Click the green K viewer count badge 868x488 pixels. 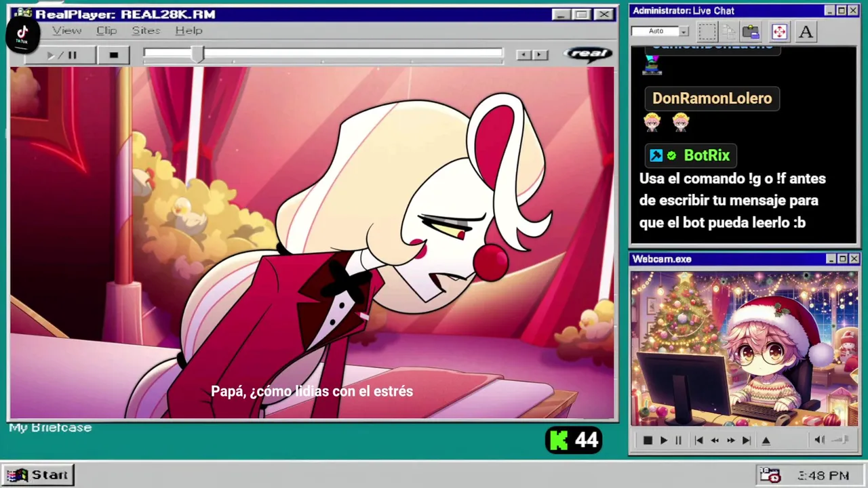click(x=574, y=441)
